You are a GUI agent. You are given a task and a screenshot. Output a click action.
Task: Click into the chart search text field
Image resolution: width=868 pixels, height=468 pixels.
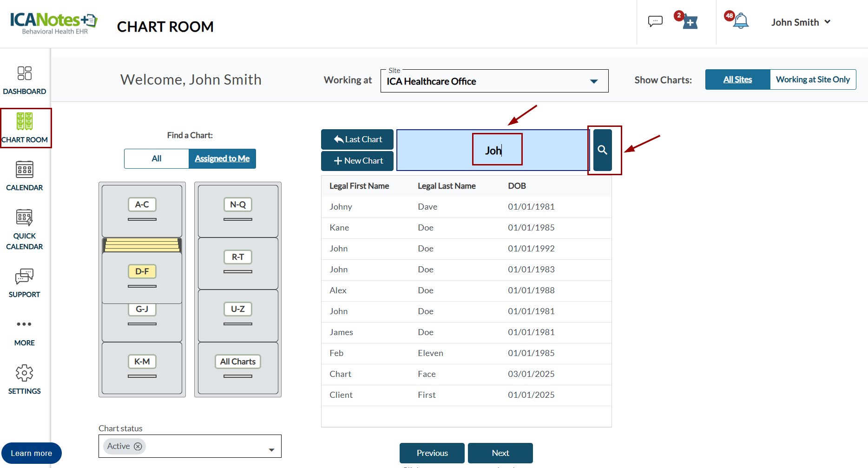(493, 150)
